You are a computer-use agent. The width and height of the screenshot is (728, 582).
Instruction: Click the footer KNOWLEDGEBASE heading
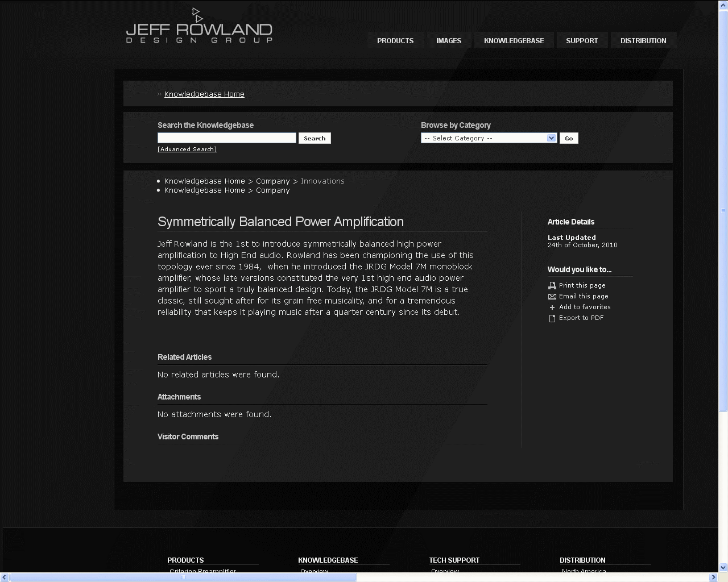(328, 560)
